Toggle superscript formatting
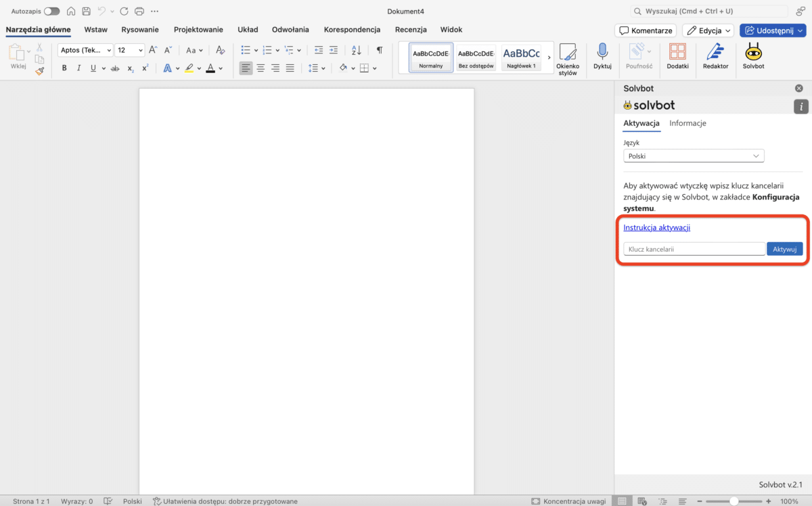The height and width of the screenshot is (506, 812). [145, 68]
